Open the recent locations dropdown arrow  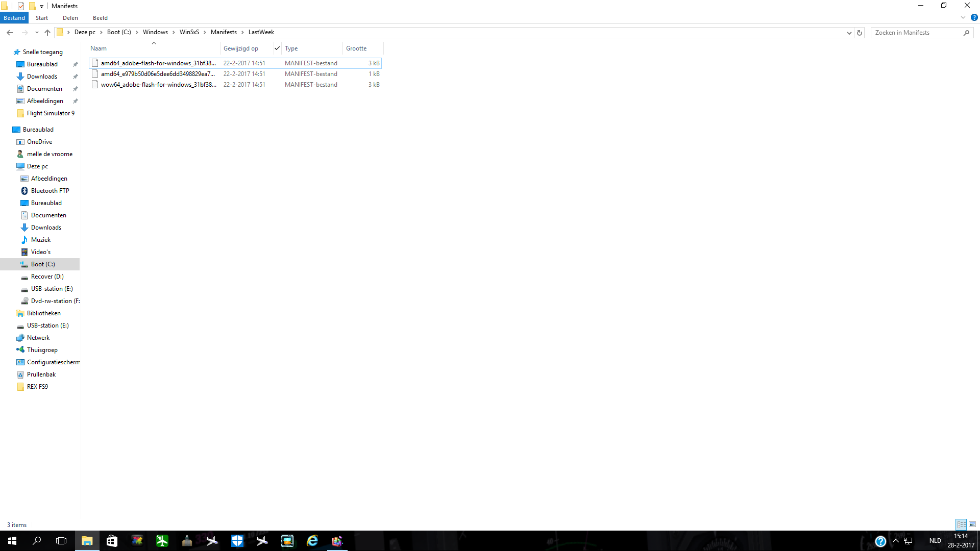pos(37,33)
